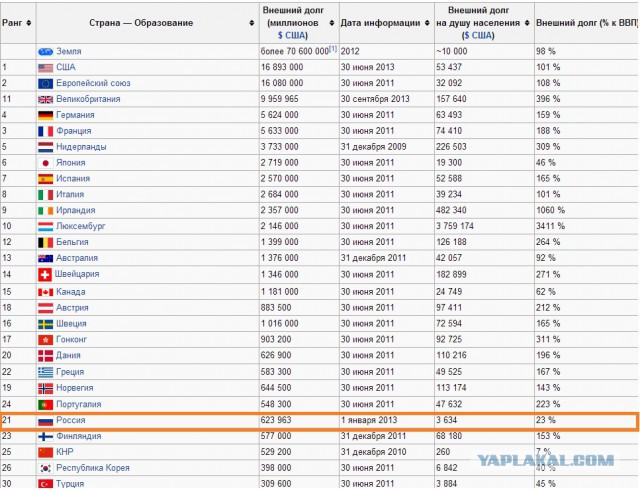Open the Финляндия link

78,436
